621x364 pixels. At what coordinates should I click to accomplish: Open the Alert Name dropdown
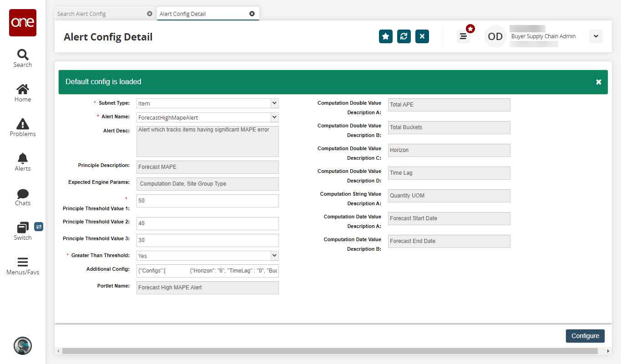[x=274, y=117]
